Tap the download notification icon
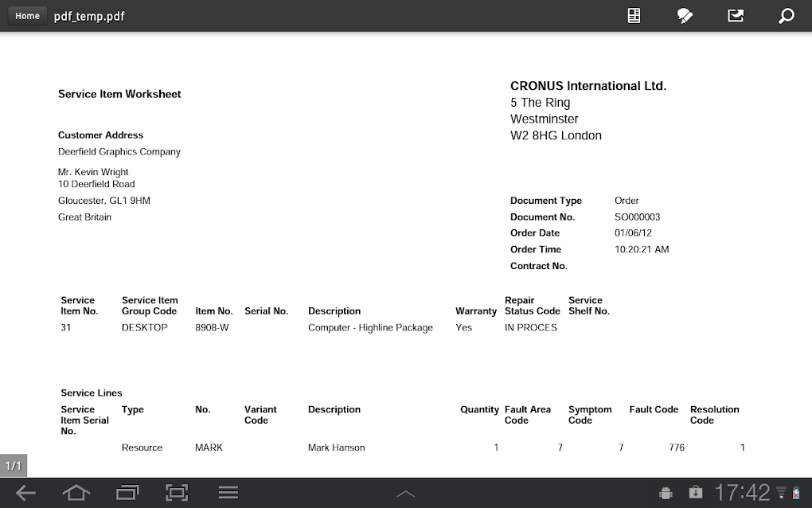Screen dimensions: 812x508 pyautogui.click(x=696, y=492)
